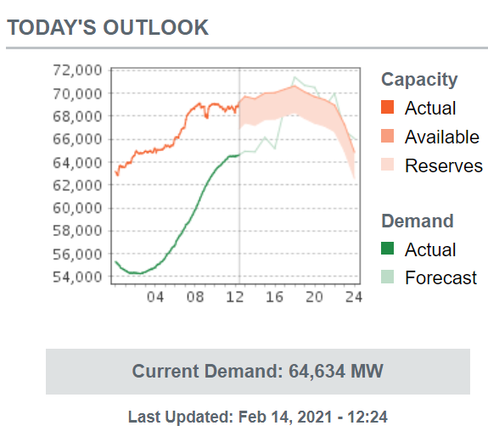Click the Capacity legend heading

[x=419, y=80]
